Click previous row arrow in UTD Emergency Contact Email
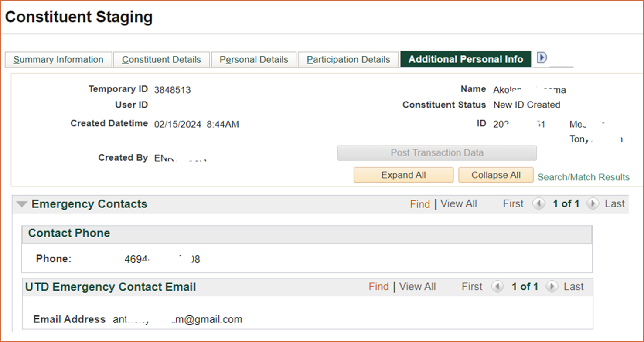Screen dimensions: 644x342 point(497,287)
